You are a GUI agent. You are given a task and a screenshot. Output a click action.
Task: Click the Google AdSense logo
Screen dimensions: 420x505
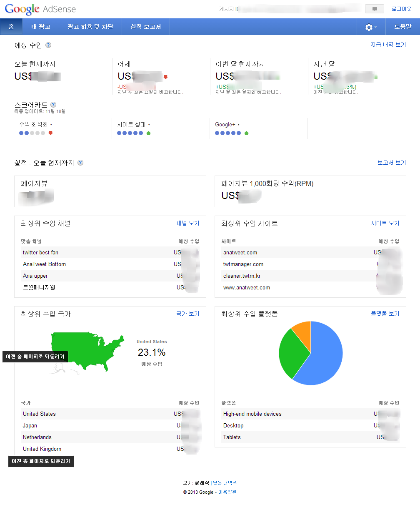(40, 9)
